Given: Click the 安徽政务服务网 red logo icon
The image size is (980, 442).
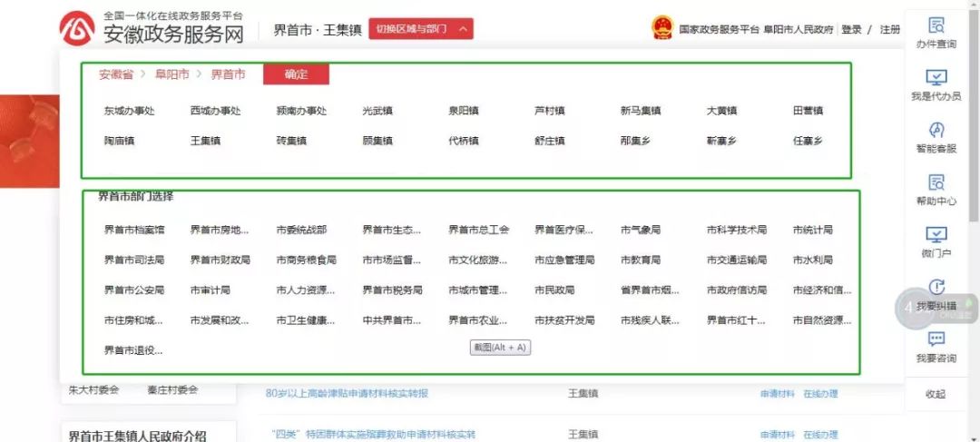Looking at the screenshot, I should point(77,27).
